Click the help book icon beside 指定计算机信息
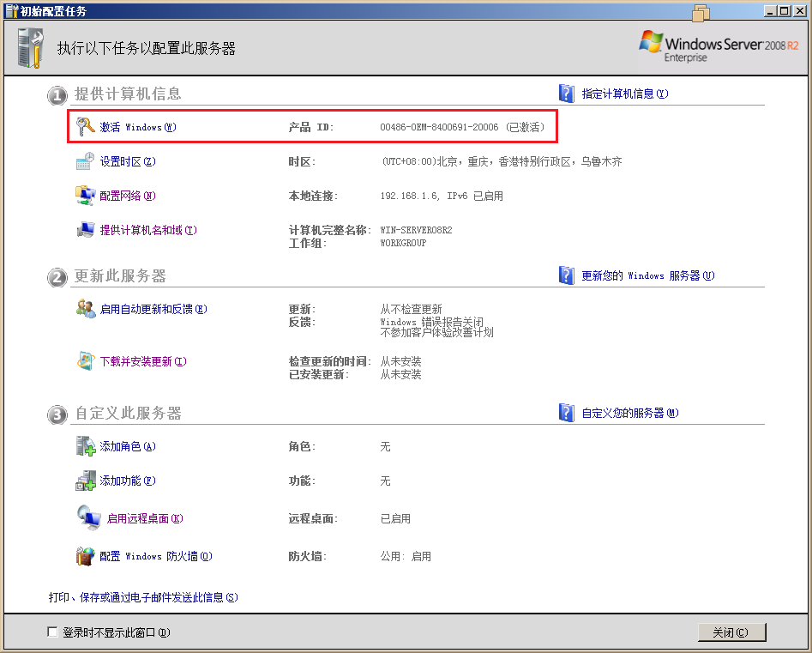The height and width of the screenshot is (653, 812). [x=567, y=94]
